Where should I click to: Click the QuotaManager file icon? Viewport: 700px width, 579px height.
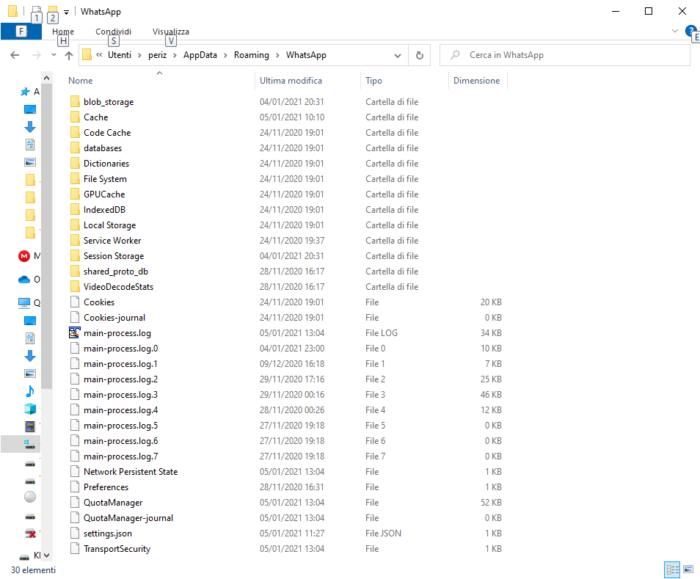(75, 502)
